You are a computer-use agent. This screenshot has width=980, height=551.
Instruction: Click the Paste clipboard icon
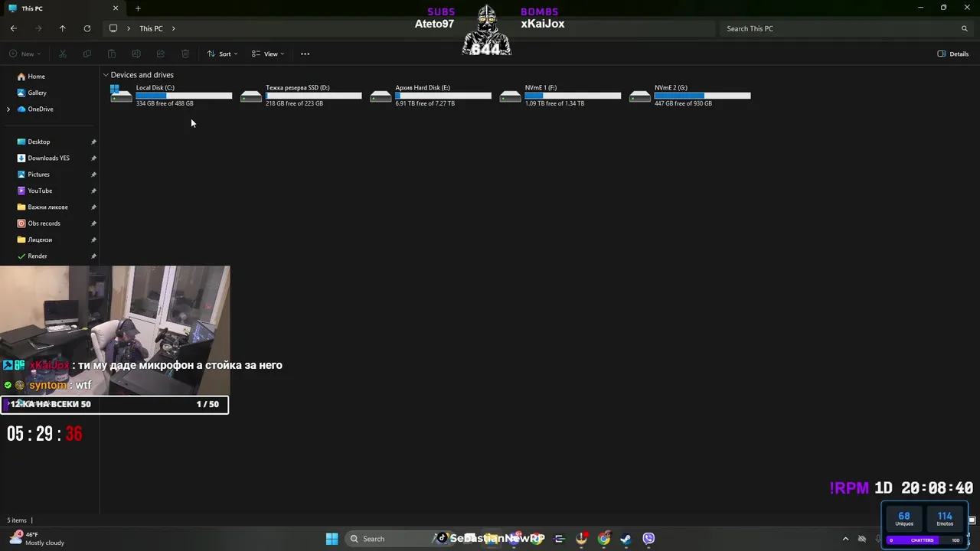point(112,54)
